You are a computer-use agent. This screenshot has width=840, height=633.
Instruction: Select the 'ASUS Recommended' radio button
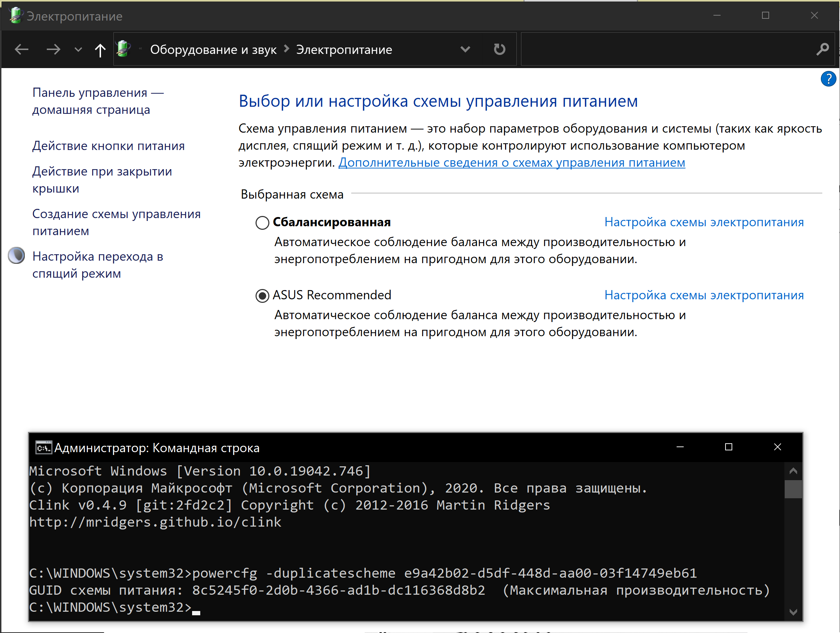[262, 296]
